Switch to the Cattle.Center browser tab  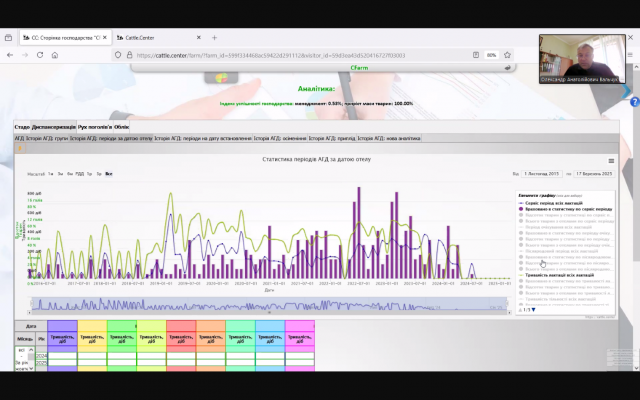157,38
